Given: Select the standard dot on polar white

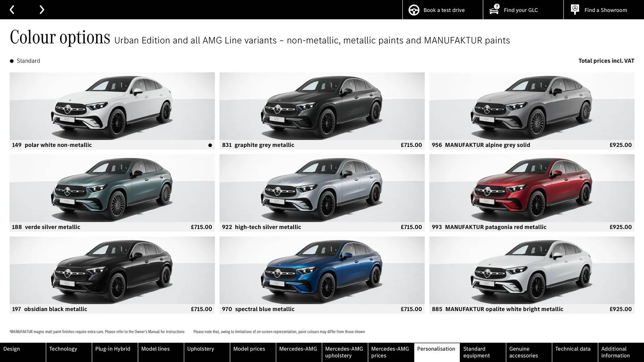Looking at the screenshot, I should pyautogui.click(x=210, y=145).
